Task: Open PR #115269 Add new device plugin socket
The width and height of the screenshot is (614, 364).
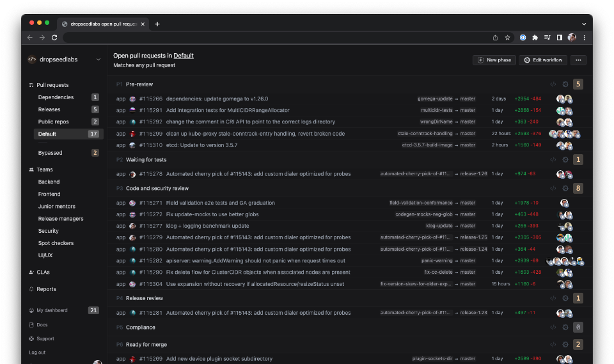Action: click(219, 358)
